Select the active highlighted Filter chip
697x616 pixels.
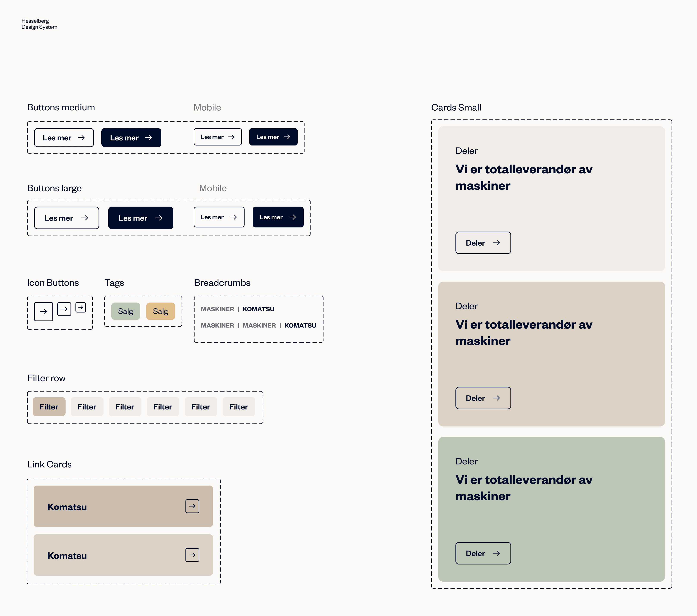[49, 406]
